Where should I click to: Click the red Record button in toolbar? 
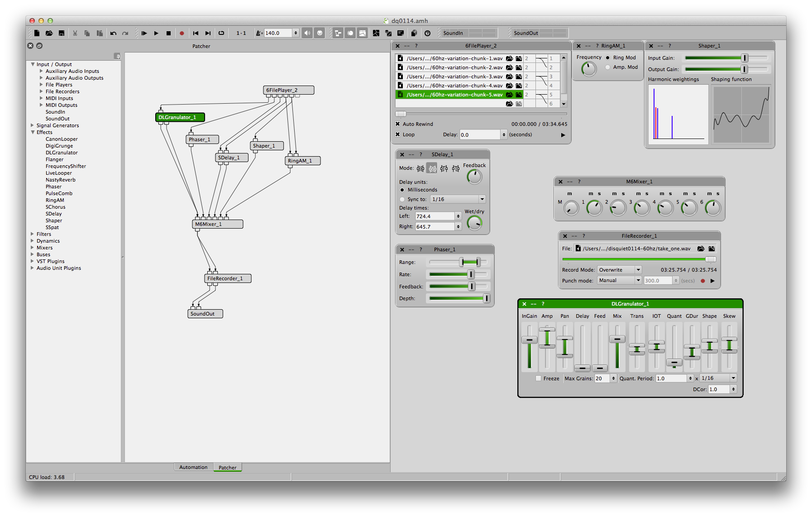pos(182,33)
